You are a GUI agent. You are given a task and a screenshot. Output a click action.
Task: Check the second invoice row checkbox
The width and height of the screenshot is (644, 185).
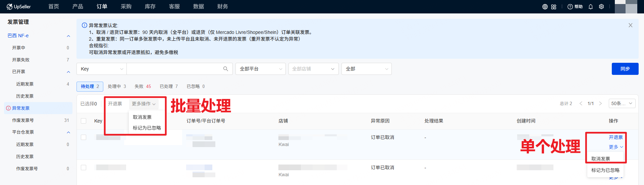point(84,168)
